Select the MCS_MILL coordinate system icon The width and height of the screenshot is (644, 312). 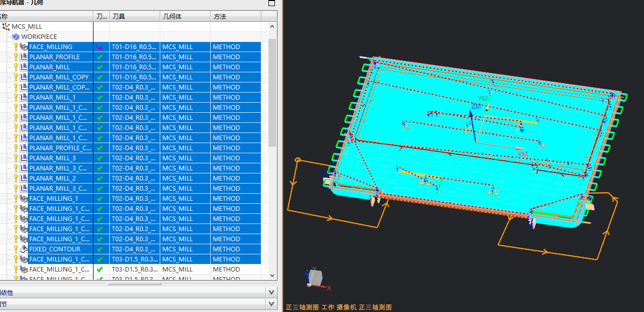pos(6,26)
